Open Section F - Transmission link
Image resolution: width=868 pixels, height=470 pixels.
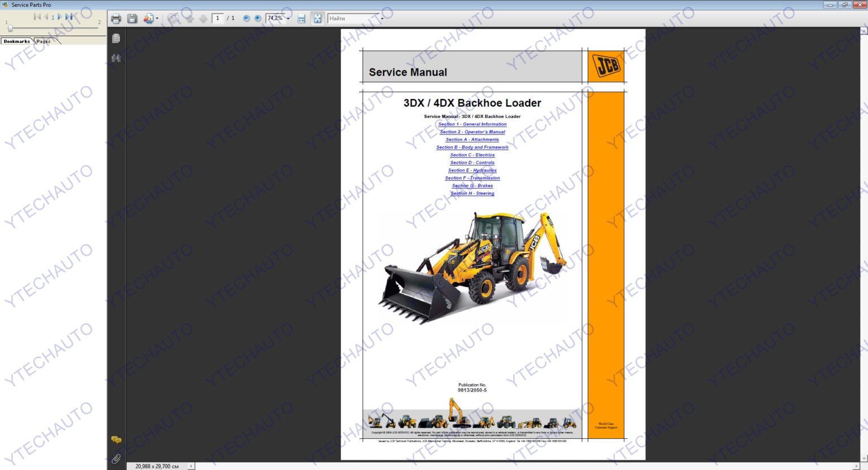pos(472,177)
